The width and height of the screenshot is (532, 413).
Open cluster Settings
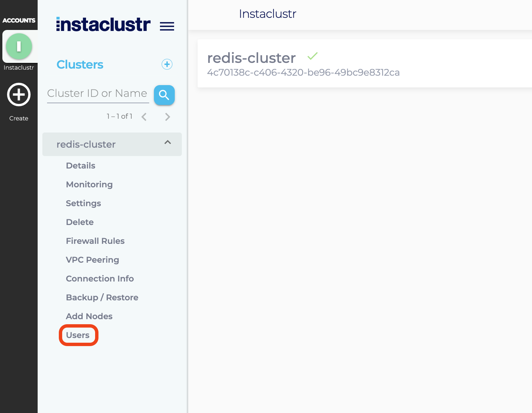(83, 203)
